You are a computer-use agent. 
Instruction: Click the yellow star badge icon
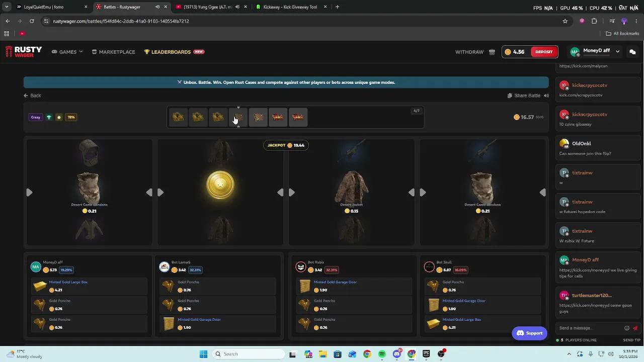(x=59, y=117)
